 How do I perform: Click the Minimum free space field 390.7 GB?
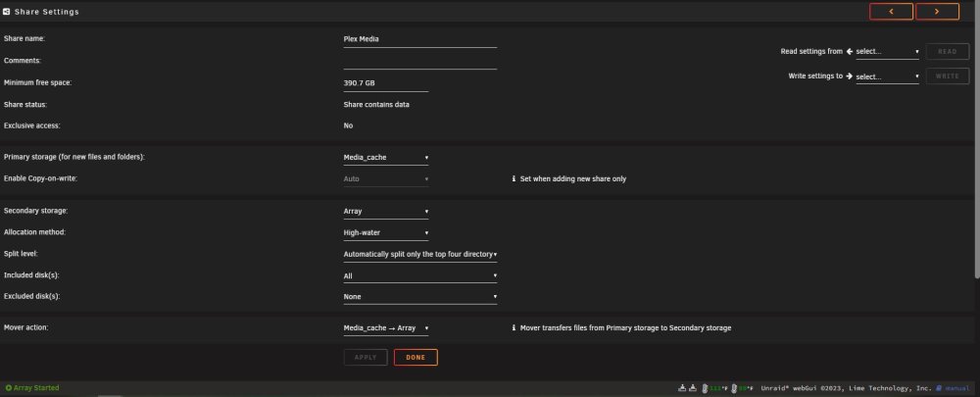click(385, 83)
